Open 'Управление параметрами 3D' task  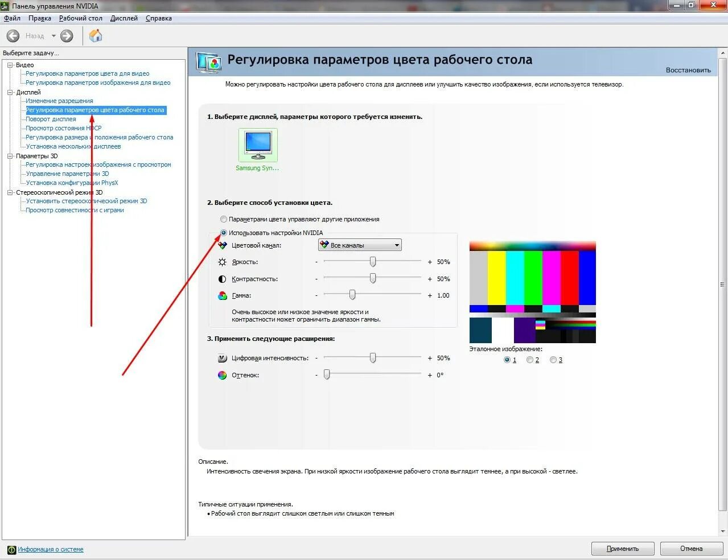click(67, 174)
